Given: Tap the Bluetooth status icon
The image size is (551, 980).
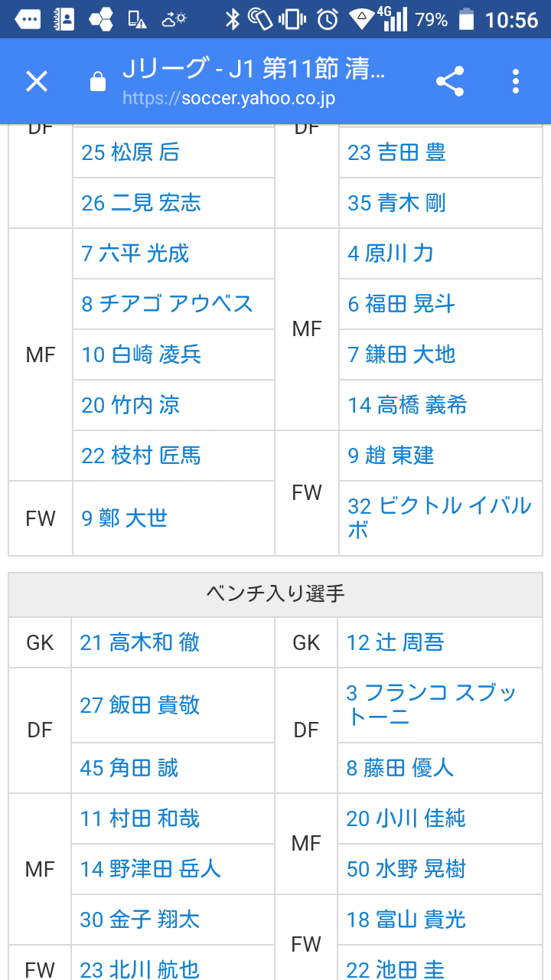Looking at the screenshot, I should pos(233,19).
